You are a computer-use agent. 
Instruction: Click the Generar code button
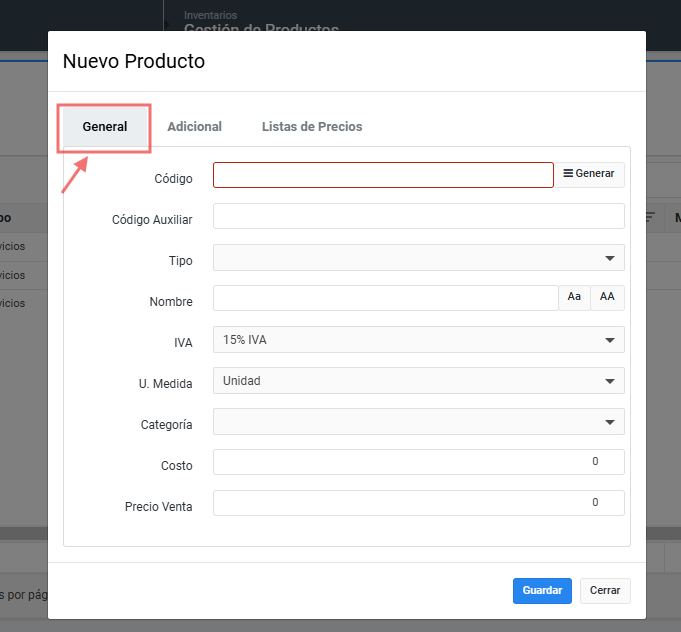589,174
